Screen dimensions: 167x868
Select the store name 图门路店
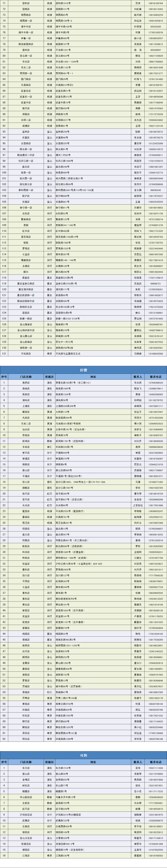[26, 79]
